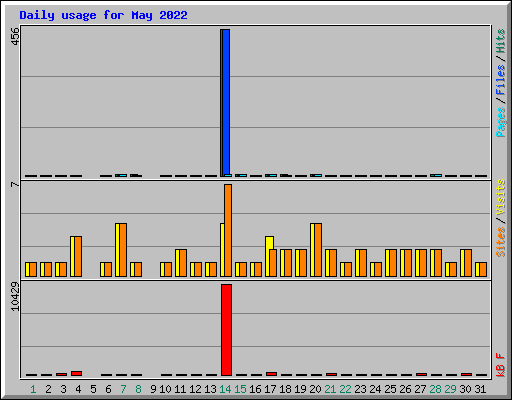The image size is (512, 400).
Task: Click the orange sites bar for day 31
Action: pos(483,269)
